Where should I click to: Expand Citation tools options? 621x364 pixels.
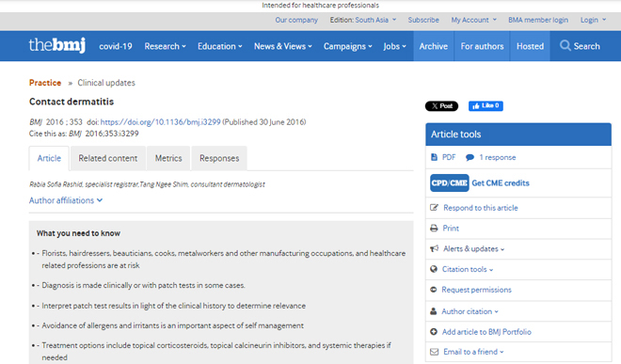pyautogui.click(x=468, y=269)
